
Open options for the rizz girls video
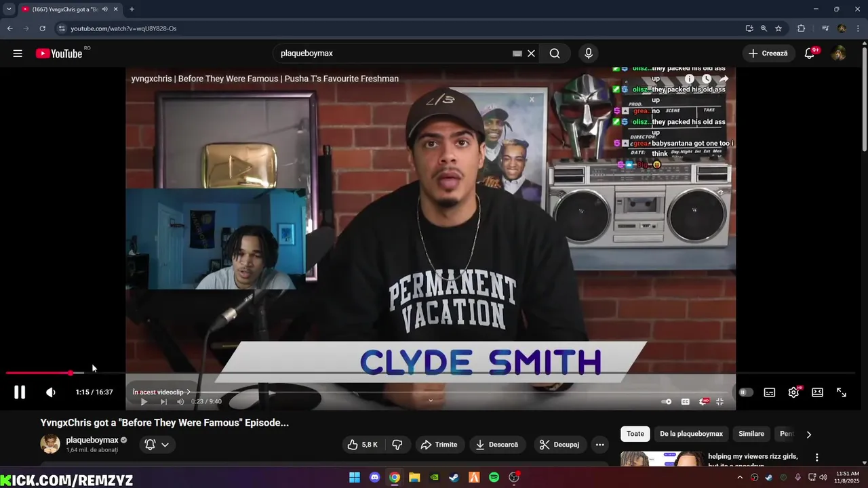pos(817,457)
